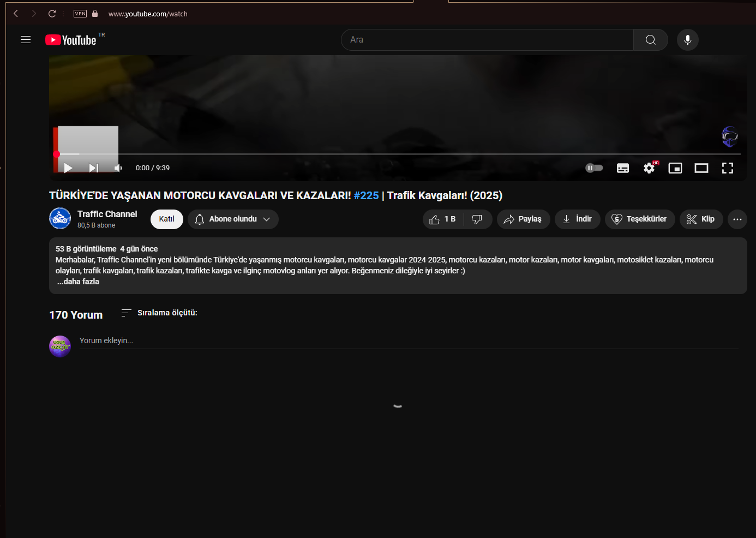
Task: Skip to the next video
Action: [x=94, y=168]
